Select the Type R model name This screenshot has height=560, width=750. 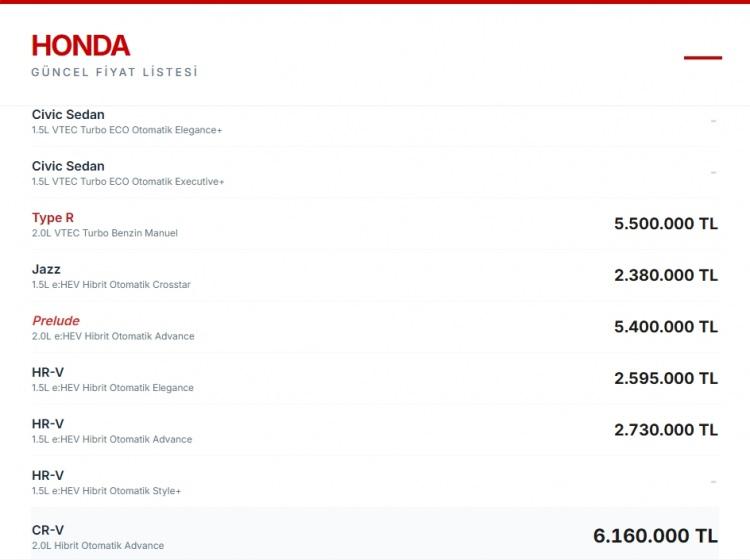(53, 218)
